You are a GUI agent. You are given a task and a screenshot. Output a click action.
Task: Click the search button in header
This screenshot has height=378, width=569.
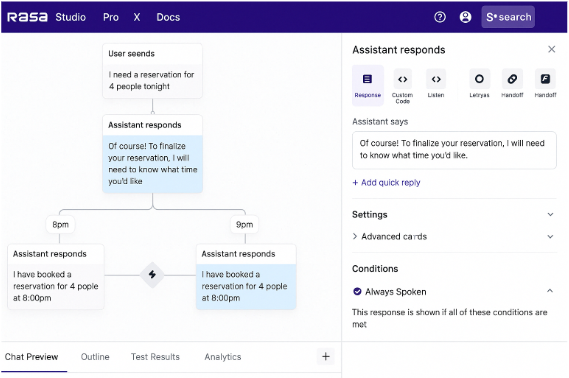click(508, 17)
